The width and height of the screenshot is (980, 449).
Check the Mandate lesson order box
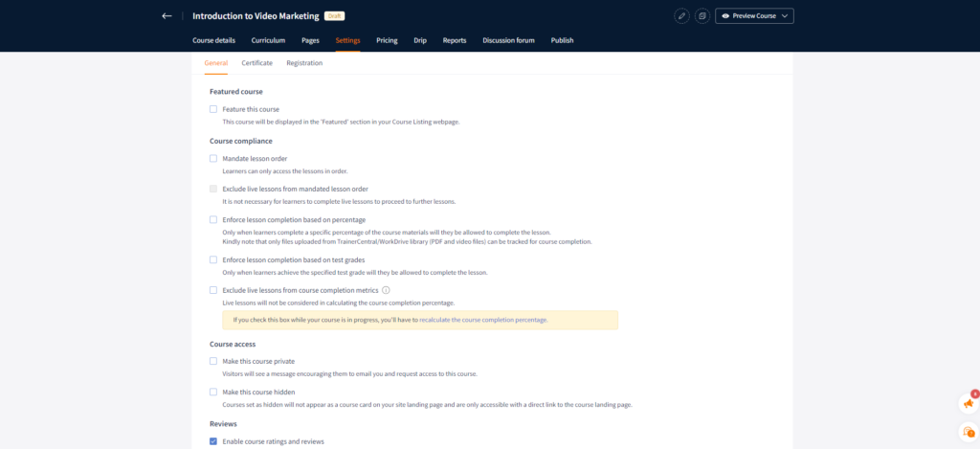pyautogui.click(x=213, y=159)
